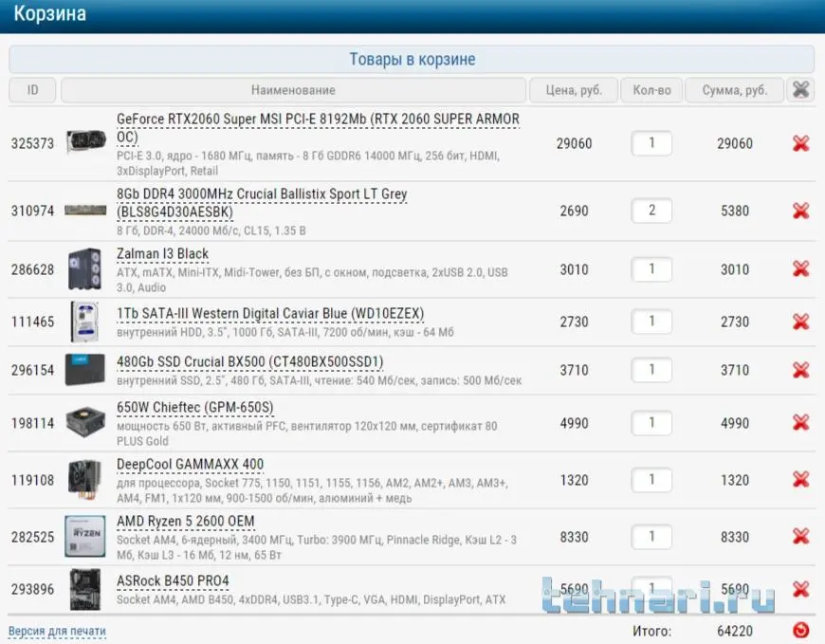
Task: Click the quantity field for the GeForce RTX2060
Action: pyautogui.click(x=651, y=143)
